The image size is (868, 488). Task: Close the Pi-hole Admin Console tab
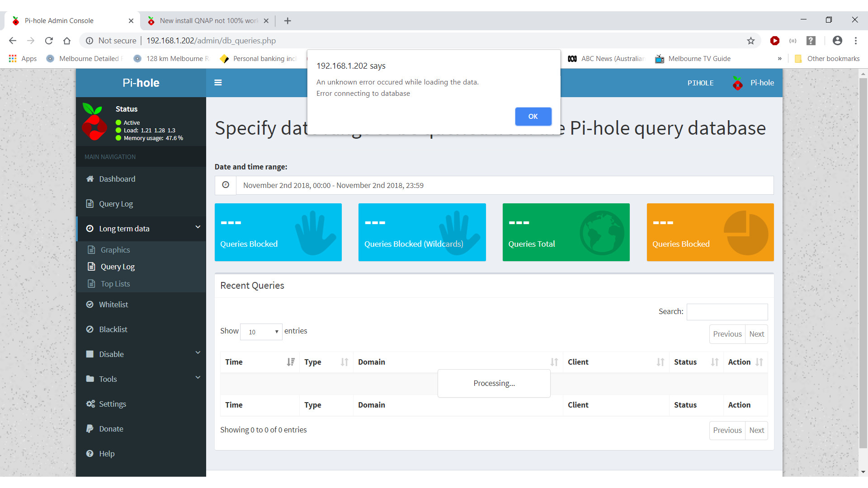pyautogui.click(x=131, y=21)
